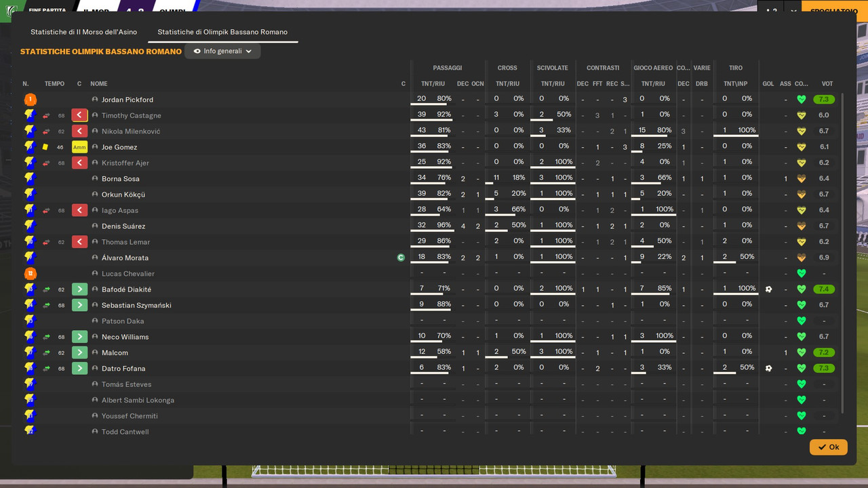868x488 pixels.
Task: Click Joe Gomez's yellow Amm booking badge
Action: 79,147
